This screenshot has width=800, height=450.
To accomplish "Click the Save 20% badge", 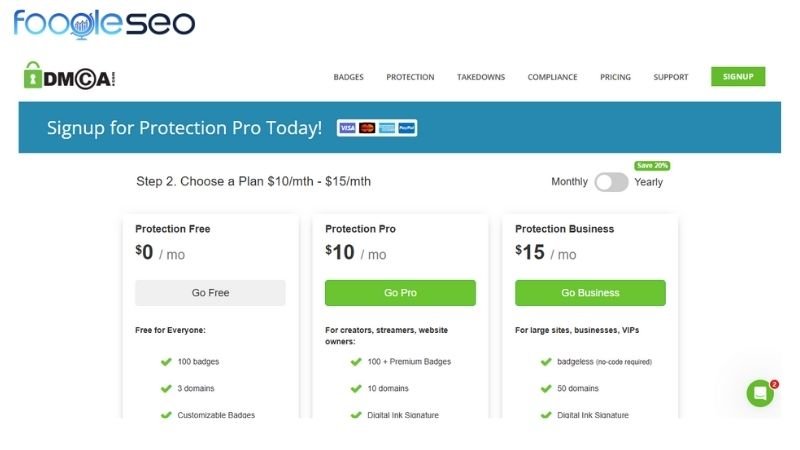I will (652, 165).
